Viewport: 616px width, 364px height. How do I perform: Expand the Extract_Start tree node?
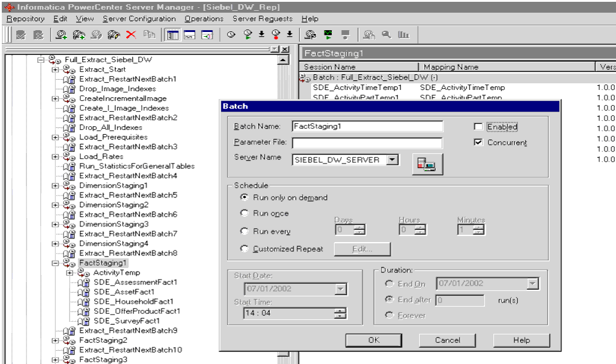pyautogui.click(x=56, y=69)
